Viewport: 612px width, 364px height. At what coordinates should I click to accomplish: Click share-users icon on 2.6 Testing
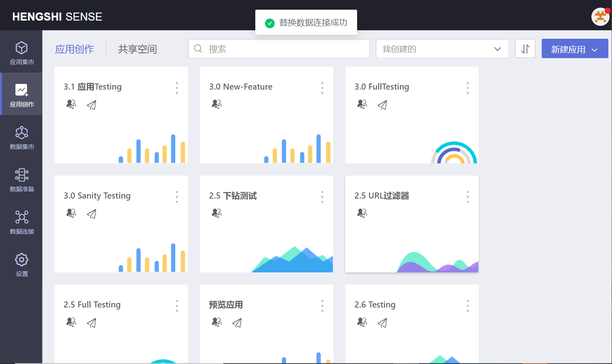tap(362, 322)
